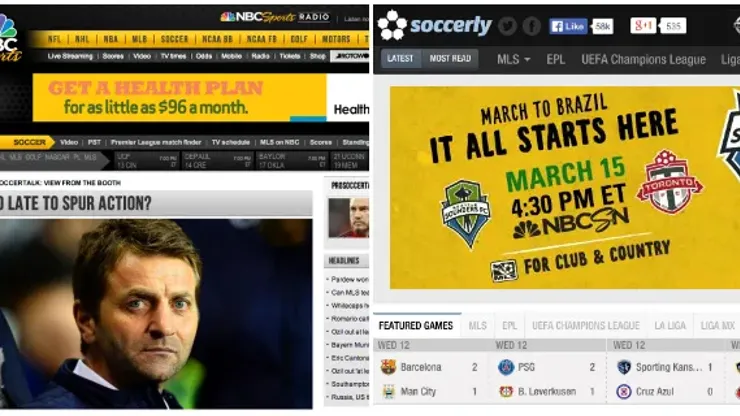Select the Sporting Kansas team icon

pyautogui.click(x=624, y=367)
